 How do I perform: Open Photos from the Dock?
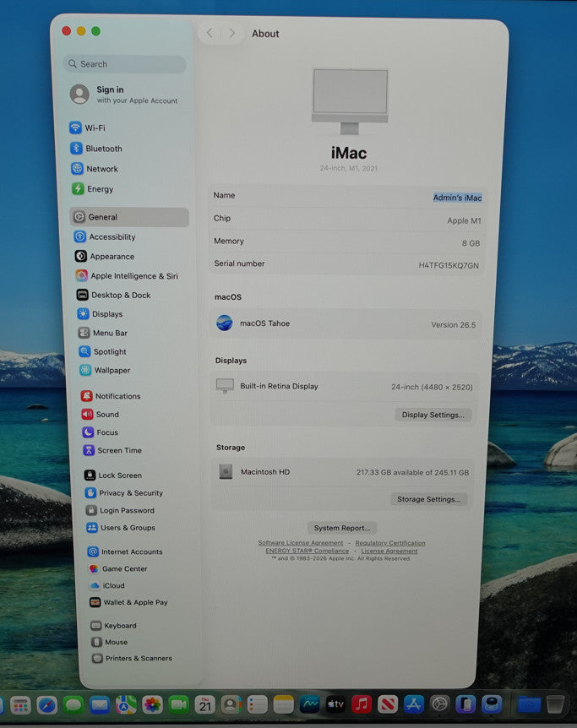pyautogui.click(x=152, y=705)
